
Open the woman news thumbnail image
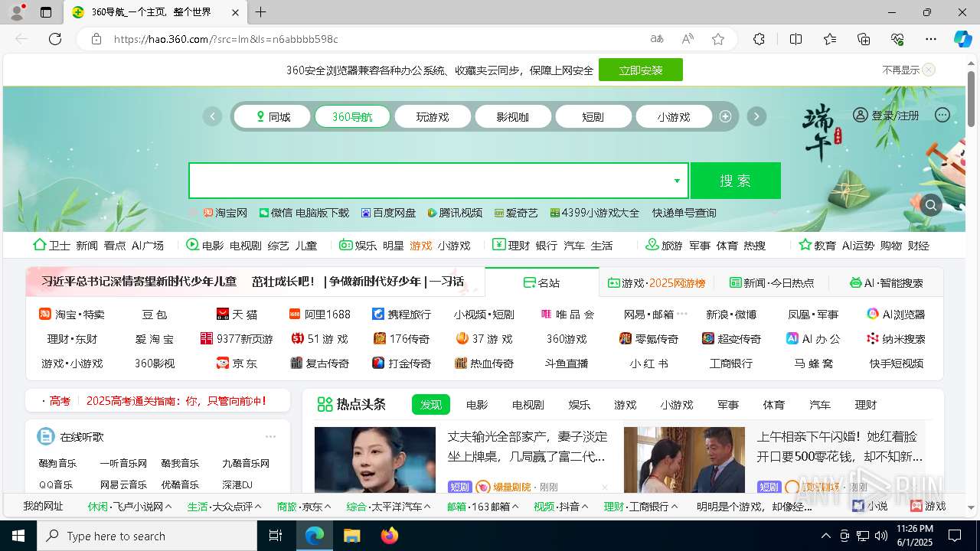tap(375, 459)
